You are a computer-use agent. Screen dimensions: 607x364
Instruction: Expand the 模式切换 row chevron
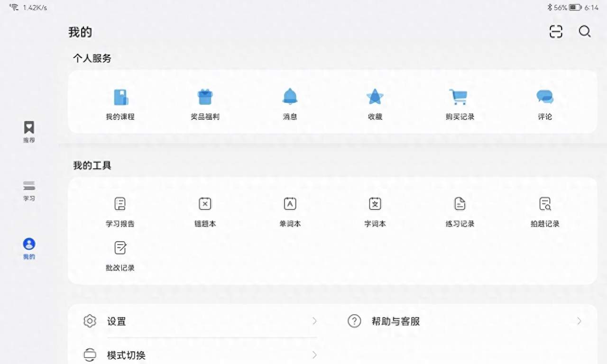pos(314,355)
